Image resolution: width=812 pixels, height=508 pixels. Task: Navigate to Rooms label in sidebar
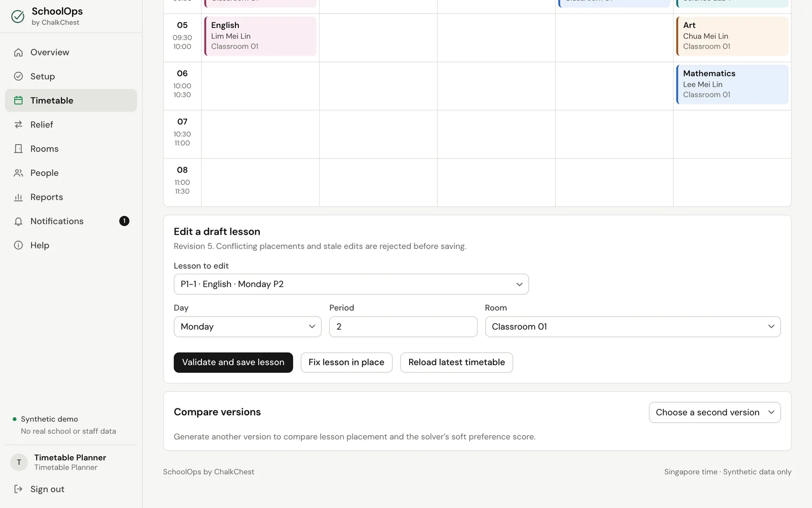(45, 149)
